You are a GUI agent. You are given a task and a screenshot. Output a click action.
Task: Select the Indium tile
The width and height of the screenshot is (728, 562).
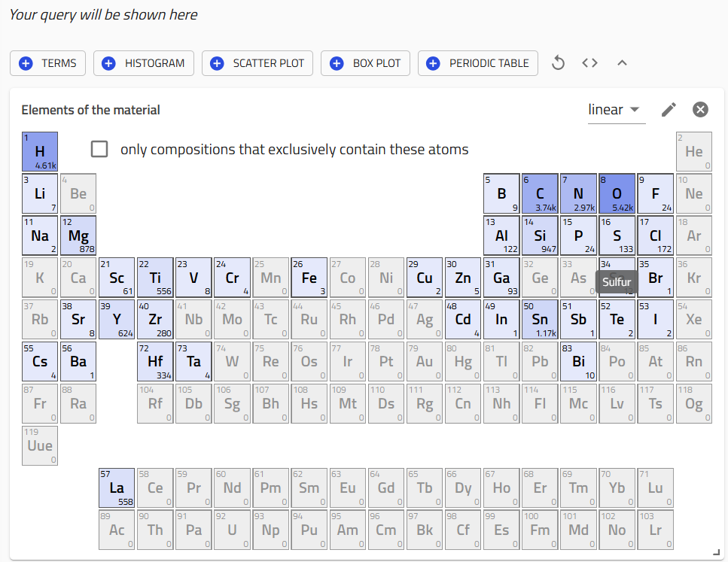point(501,319)
